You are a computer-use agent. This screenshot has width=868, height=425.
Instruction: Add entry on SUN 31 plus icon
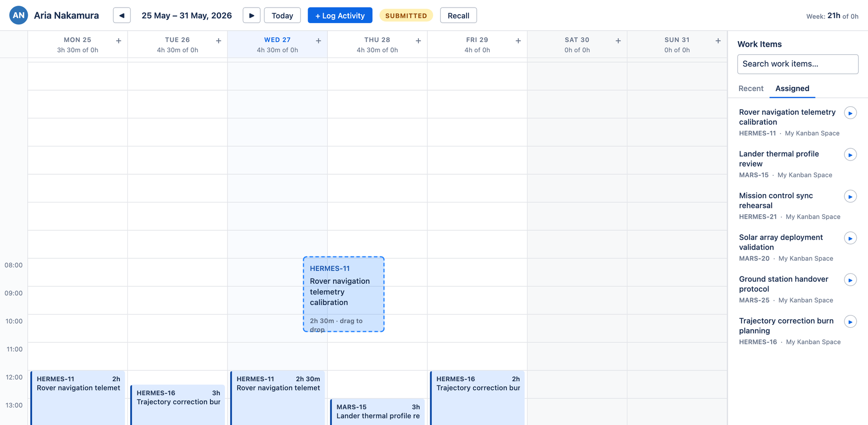tap(718, 41)
